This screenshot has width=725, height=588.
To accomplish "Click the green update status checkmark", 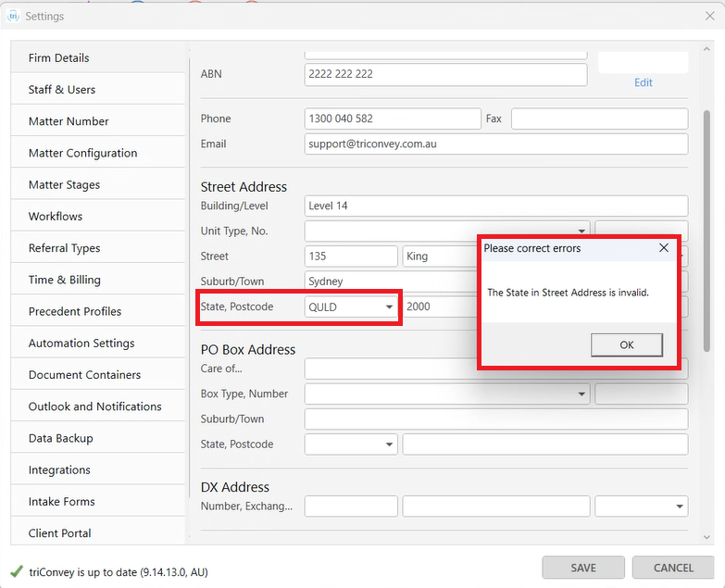I will pos(16,571).
